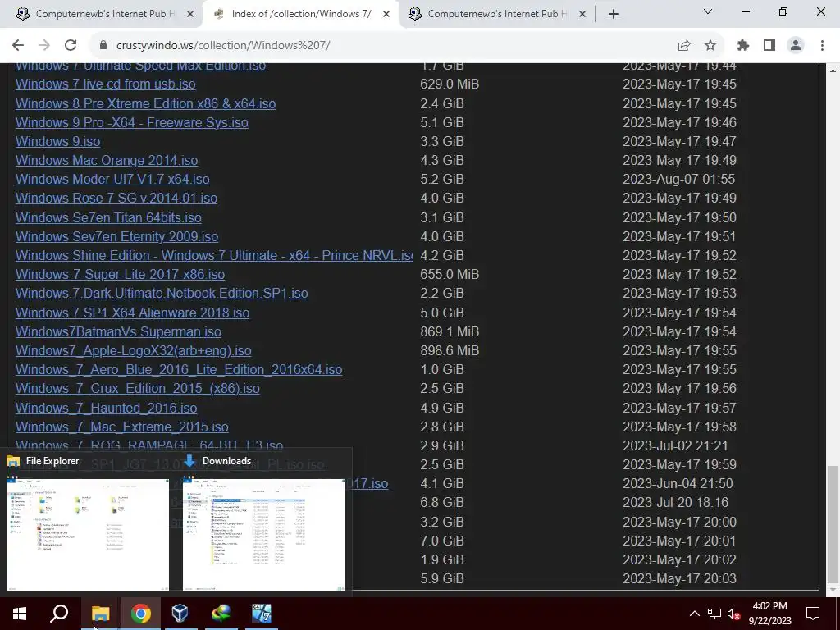Close the third Computernewb's Internet Pub tab
Screen dimensions: 840x630
(582, 15)
